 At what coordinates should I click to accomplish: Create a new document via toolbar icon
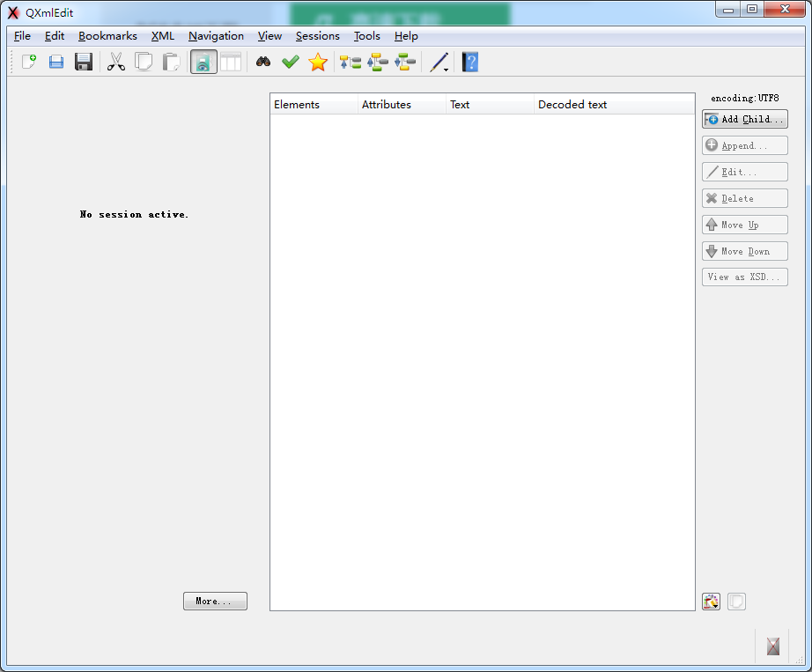(x=29, y=63)
